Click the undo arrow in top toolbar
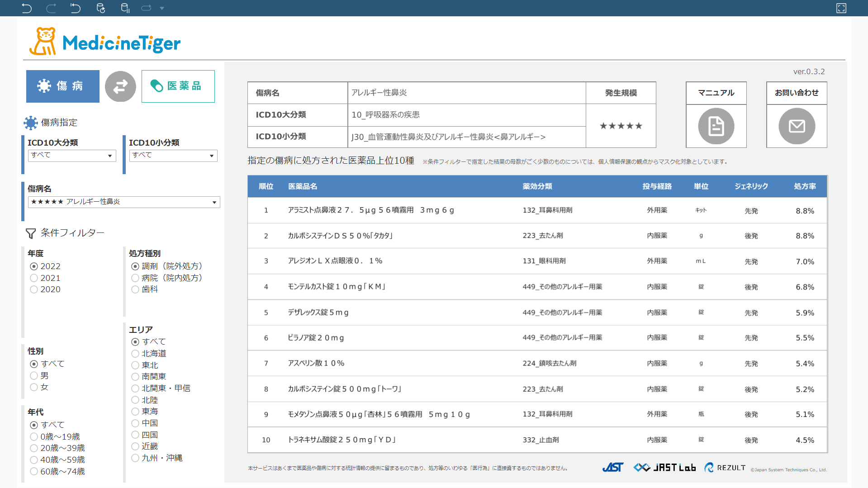Image resolution: width=868 pixels, height=488 pixels. (27, 8)
